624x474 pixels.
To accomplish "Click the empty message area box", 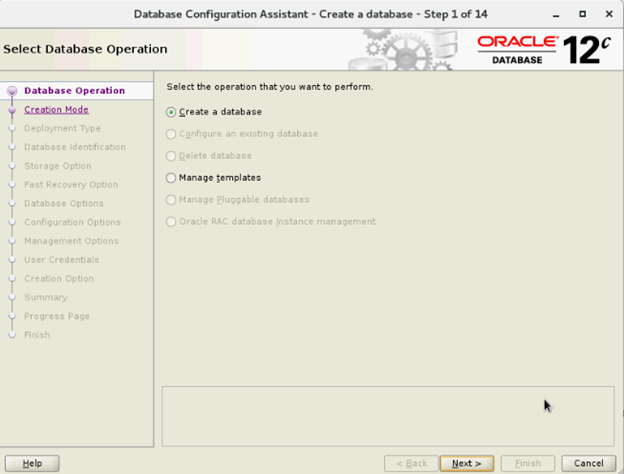I will click(x=388, y=416).
